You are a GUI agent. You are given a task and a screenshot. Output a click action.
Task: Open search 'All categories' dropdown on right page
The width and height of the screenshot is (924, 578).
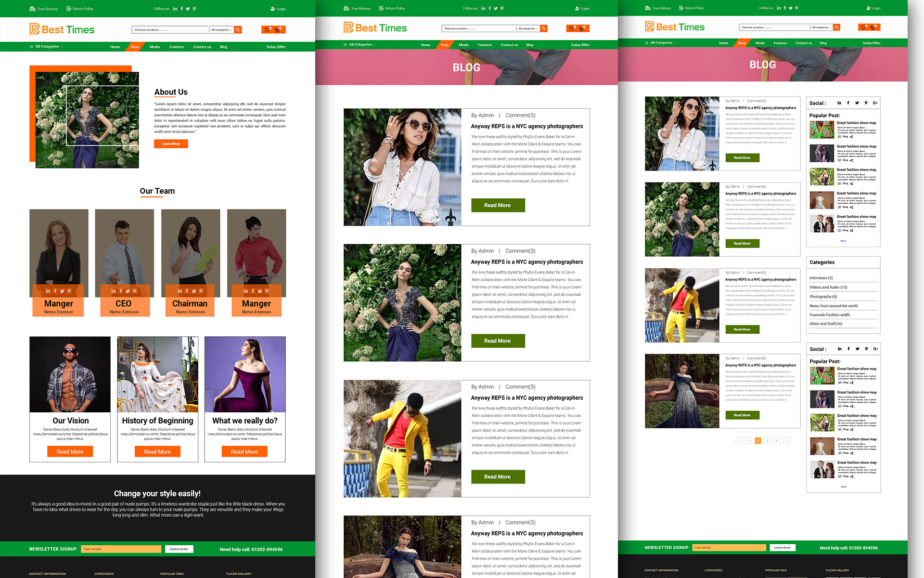pyautogui.click(x=822, y=27)
